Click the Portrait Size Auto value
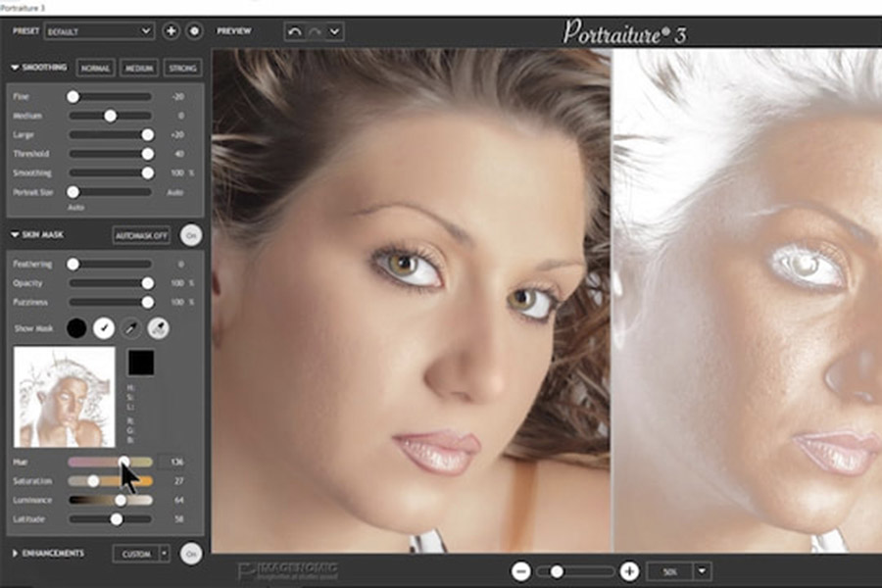The image size is (882, 588). pyautogui.click(x=175, y=192)
